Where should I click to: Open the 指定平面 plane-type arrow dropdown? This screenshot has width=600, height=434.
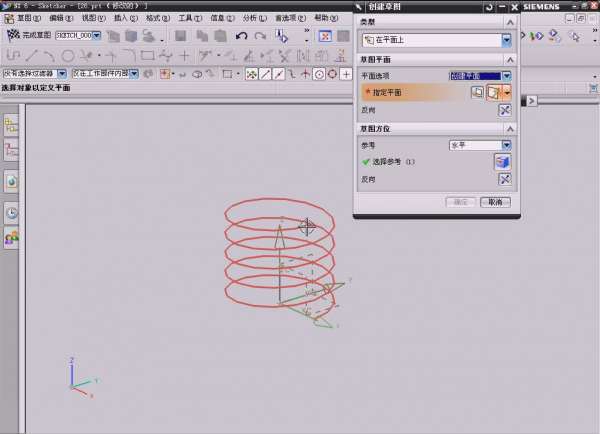[x=507, y=93]
